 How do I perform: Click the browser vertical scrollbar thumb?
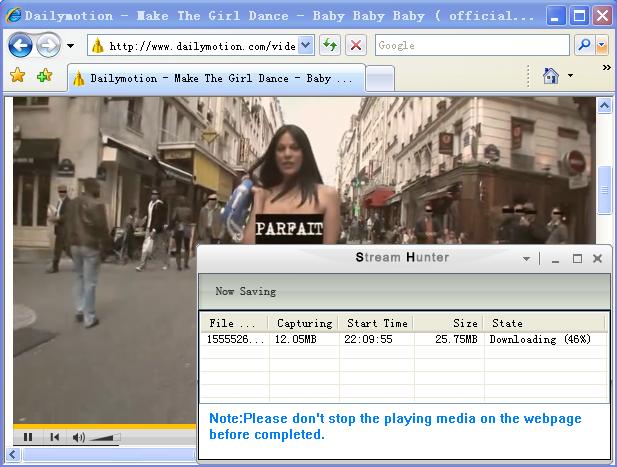(x=604, y=190)
